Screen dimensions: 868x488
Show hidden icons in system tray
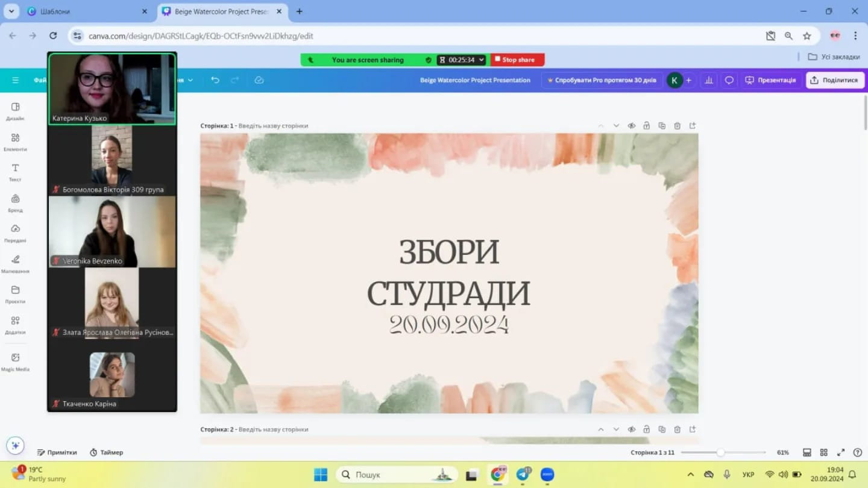[x=691, y=475]
